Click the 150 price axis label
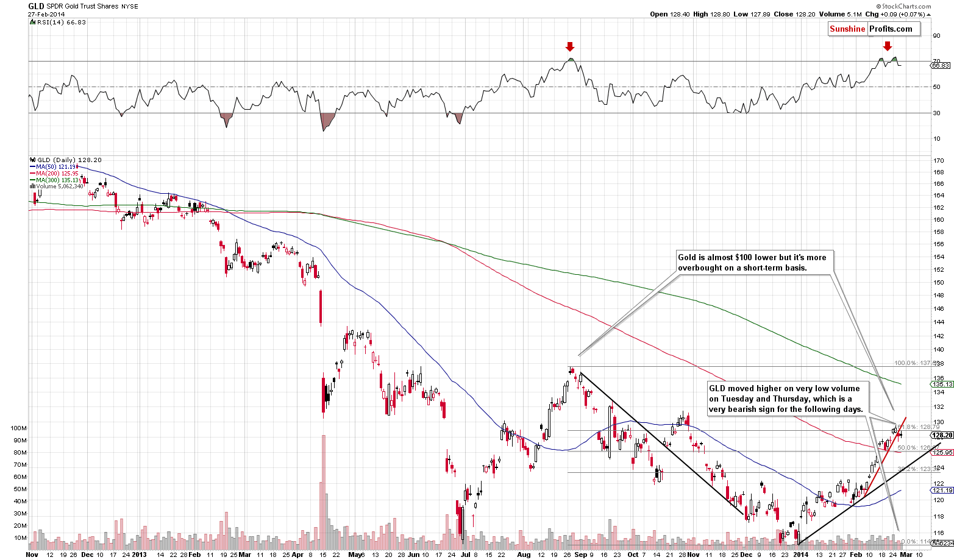This screenshot has height=560, width=954. 939,282
